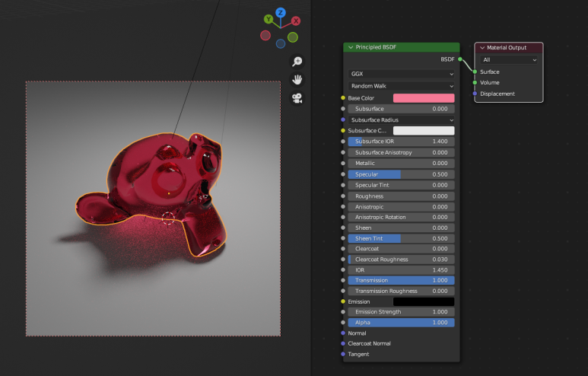The width and height of the screenshot is (588, 376).
Task: Click the Surface input socket on Material Output
Action: (x=475, y=72)
